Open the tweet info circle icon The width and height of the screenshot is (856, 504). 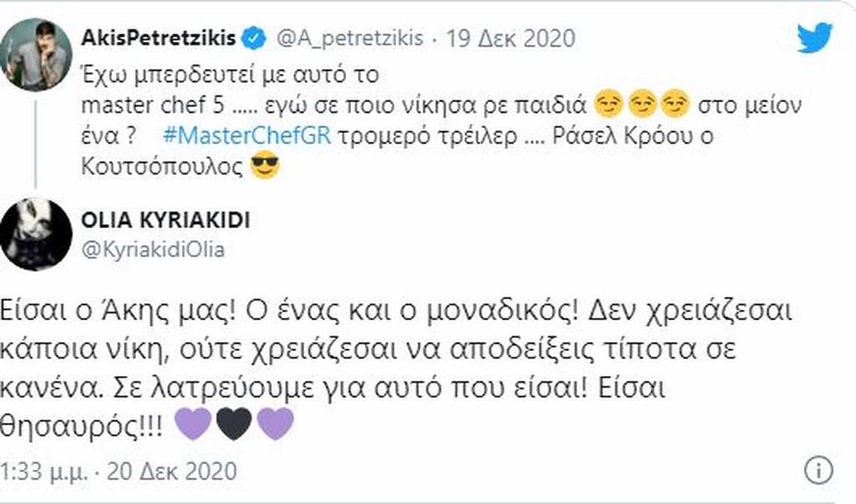point(819,470)
